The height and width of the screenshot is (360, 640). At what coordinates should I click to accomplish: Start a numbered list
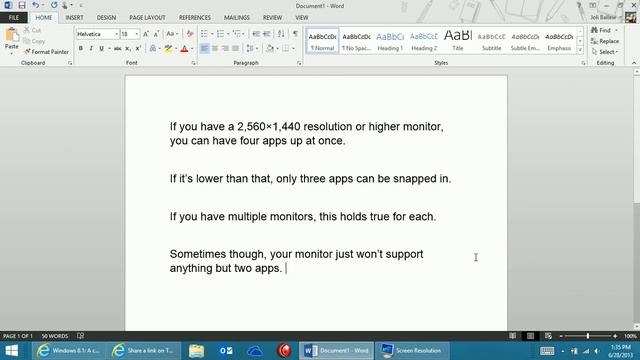tap(220, 34)
